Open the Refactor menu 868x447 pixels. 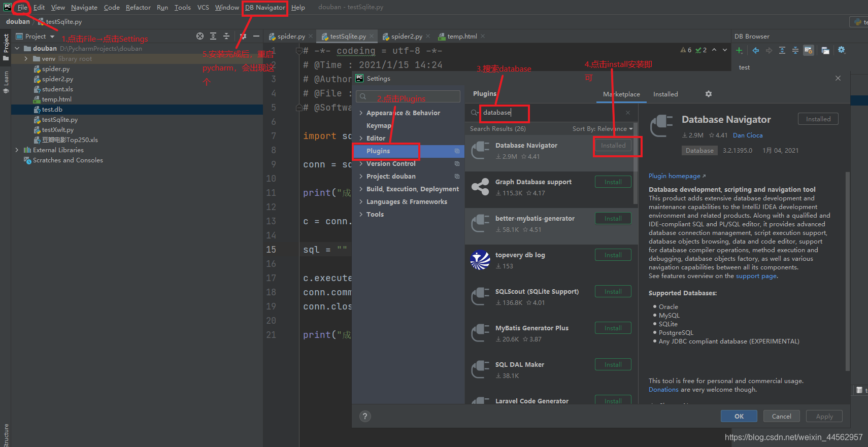pyautogui.click(x=138, y=7)
